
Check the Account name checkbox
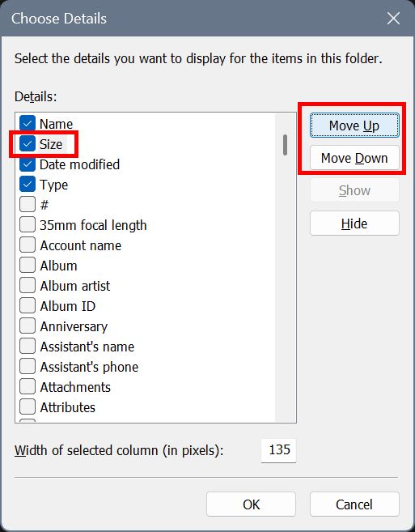(28, 245)
